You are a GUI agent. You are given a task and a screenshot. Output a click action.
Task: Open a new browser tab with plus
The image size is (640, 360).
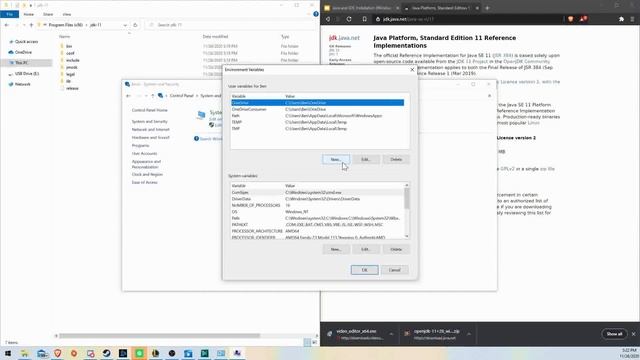pos(487,8)
